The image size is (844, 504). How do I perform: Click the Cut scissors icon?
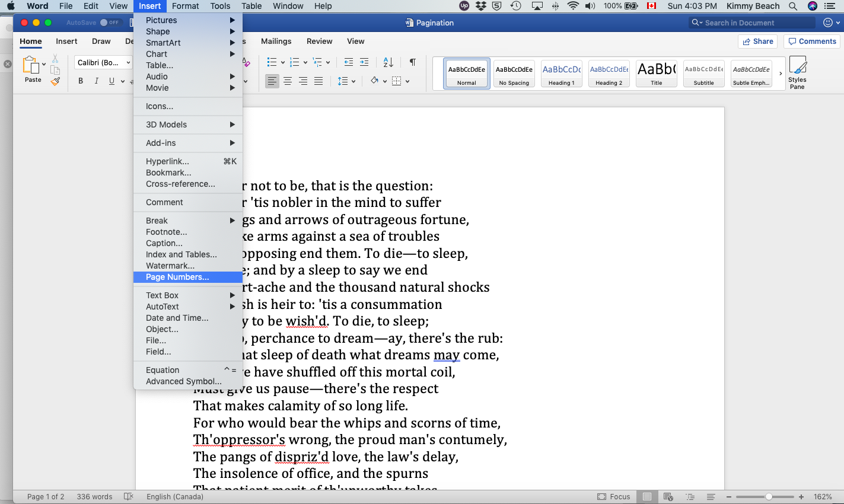point(55,59)
